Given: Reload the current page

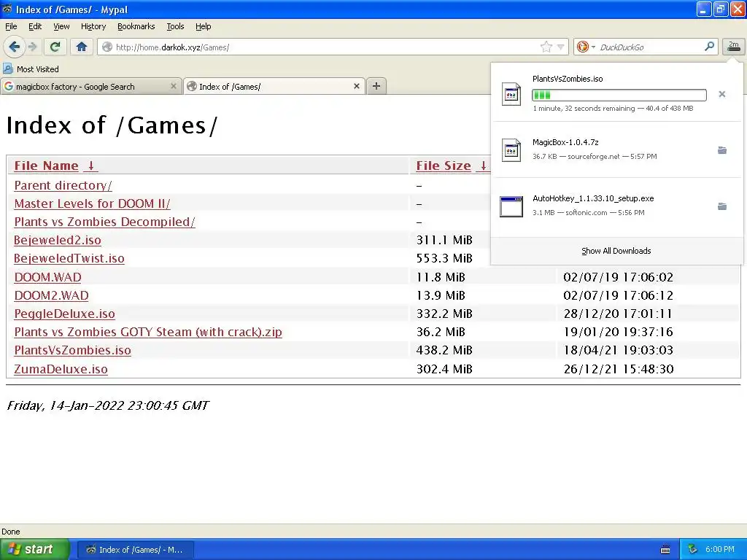Looking at the screenshot, I should coord(55,47).
